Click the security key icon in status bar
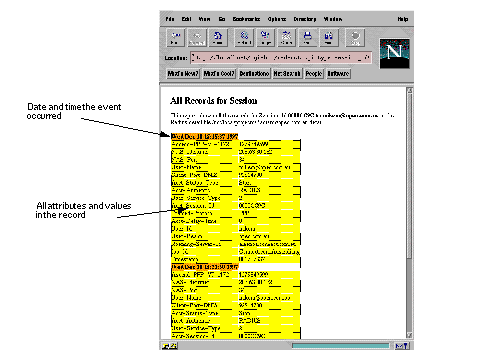Viewport: 487px width, 360px height. 170,346
